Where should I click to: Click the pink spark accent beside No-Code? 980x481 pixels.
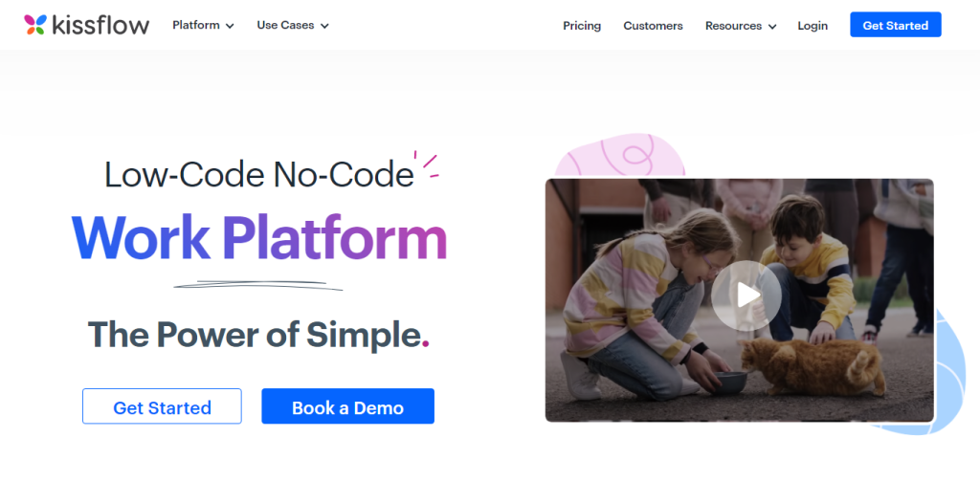click(427, 164)
